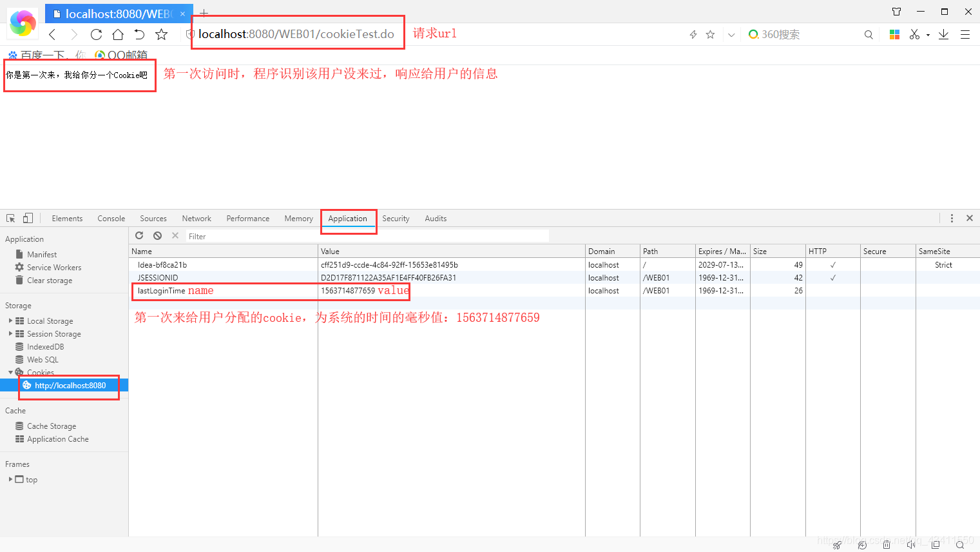Click the favorite star in the address bar
Screen dimensions: 980x552
pyautogui.click(x=710, y=34)
